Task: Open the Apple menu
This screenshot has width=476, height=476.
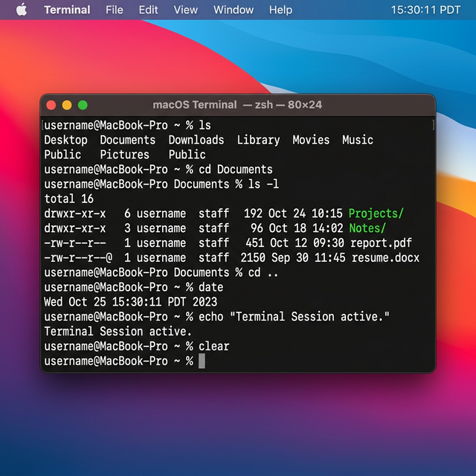Action: click(22, 10)
